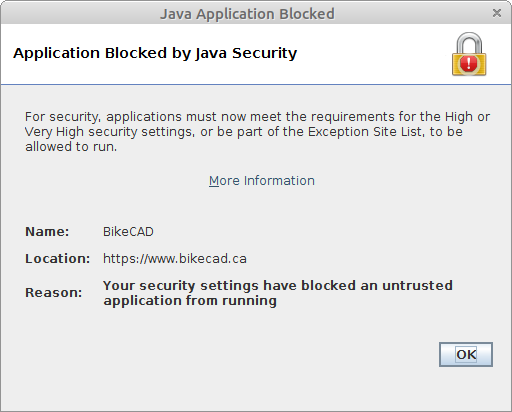The image size is (512, 412).
Task: Select the Application Blocked by Java Security heading
Action: pos(155,53)
